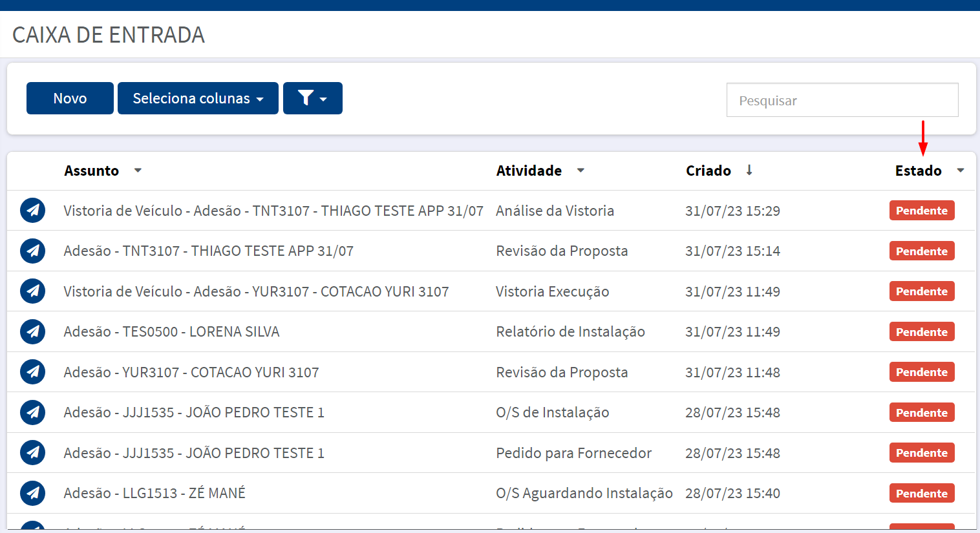Click Pendente badge at 31/07/23 11:48 row
Viewport: 980px width, 533px height.
coord(922,372)
